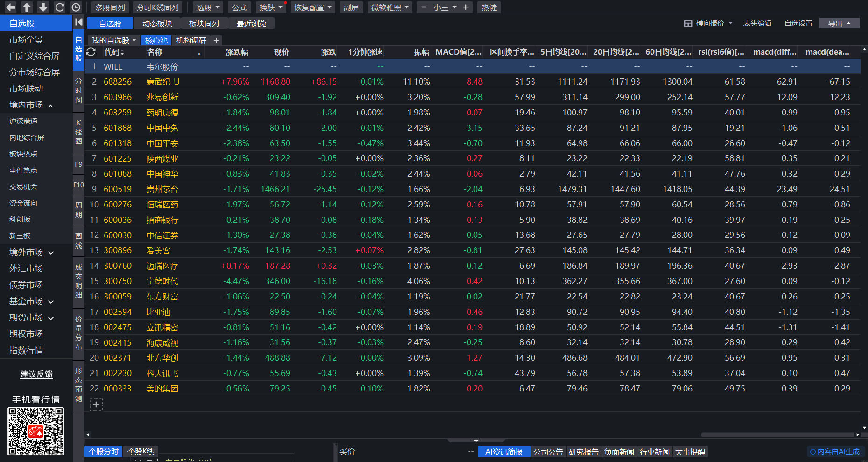This screenshot has width=868, height=462.
Task: Decrease font size with the minus icon
Action: click(424, 7)
